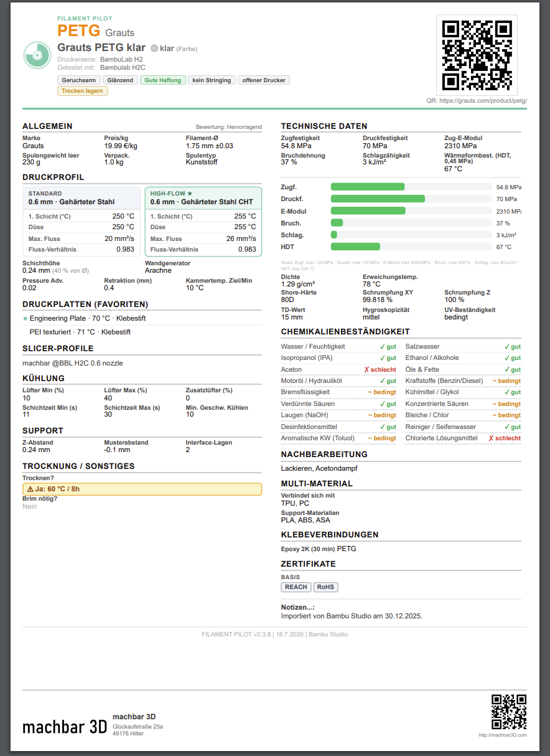Click the large QR code at top
The width and height of the screenshot is (550, 756).
pyautogui.click(x=477, y=55)
